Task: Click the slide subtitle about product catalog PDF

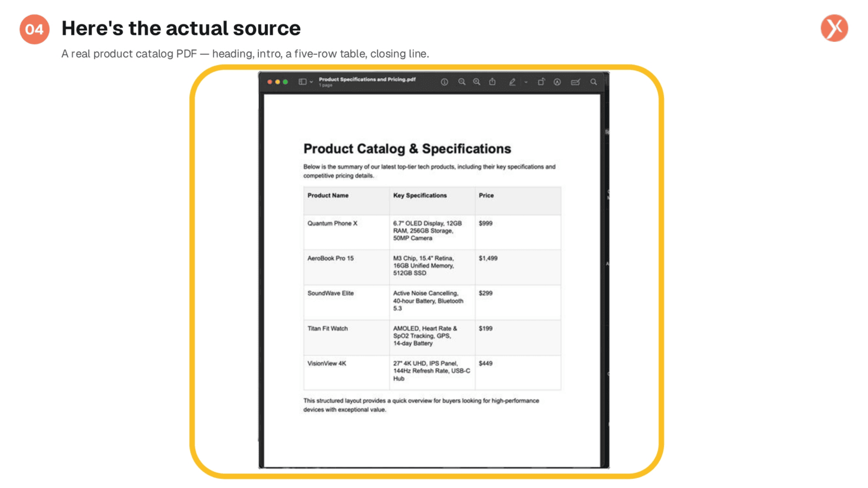Action: coord(245,54)
